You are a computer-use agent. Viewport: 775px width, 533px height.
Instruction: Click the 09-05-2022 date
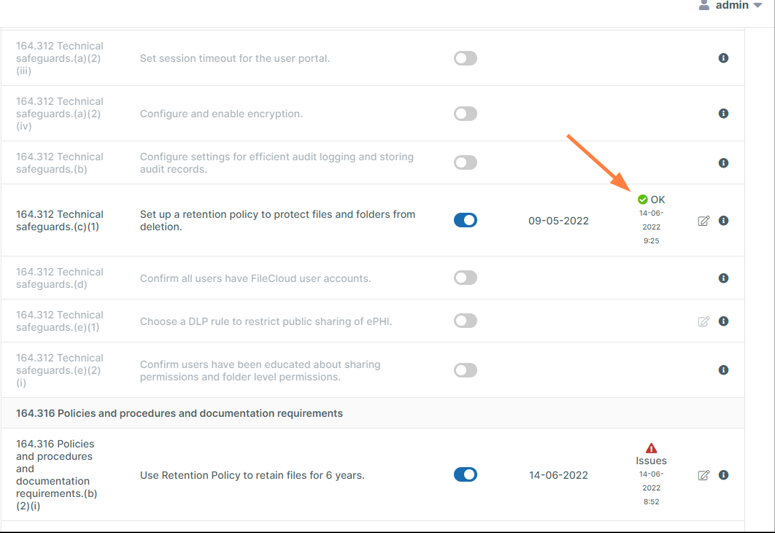pos(558,221)
